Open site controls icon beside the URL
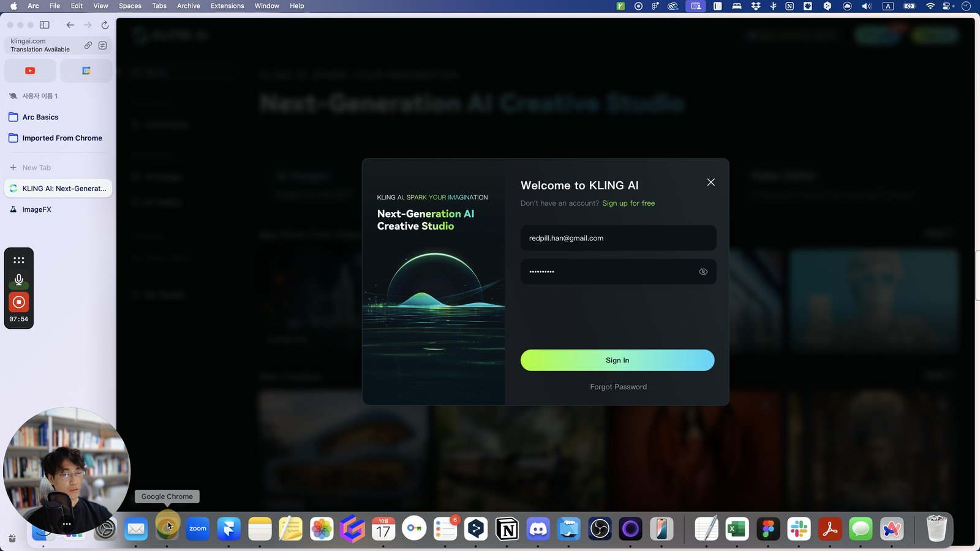Image resolution: width=980 pixels, height=551 pixels. [x=102, y=45]
